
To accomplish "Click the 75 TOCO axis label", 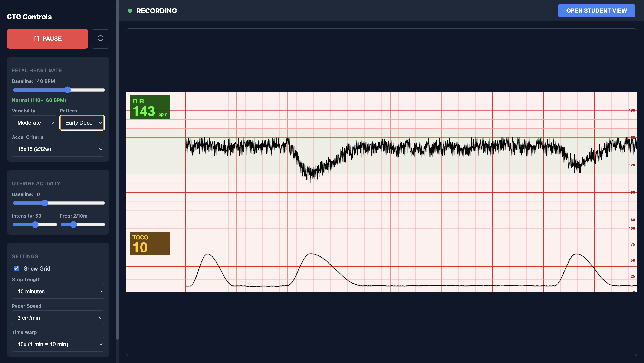I will point(633,245).
